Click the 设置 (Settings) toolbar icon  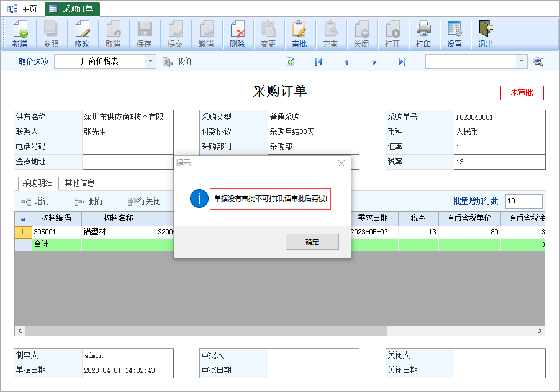click(454, 34)
